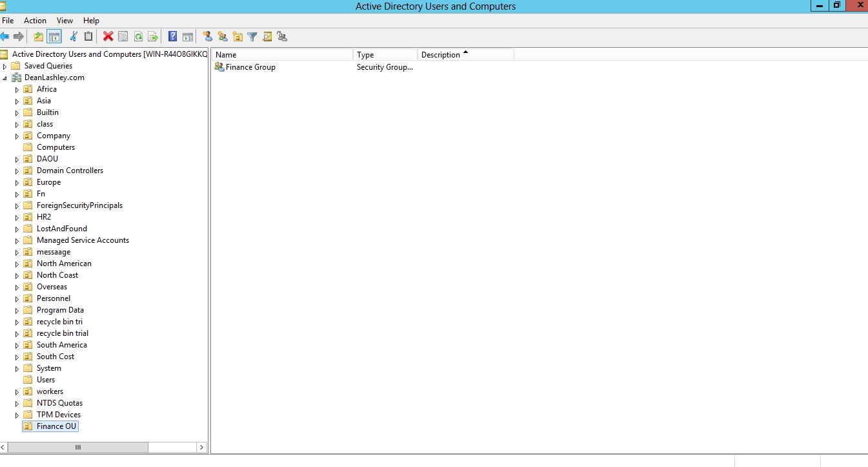
Task: Create a new organizational unit via toolbar icon
Action: click(237, 37)
